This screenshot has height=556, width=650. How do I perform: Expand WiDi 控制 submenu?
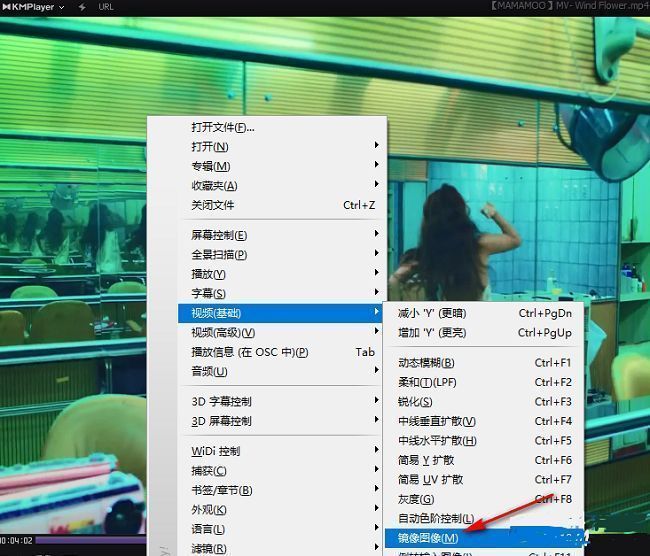[x=281, y=452]
